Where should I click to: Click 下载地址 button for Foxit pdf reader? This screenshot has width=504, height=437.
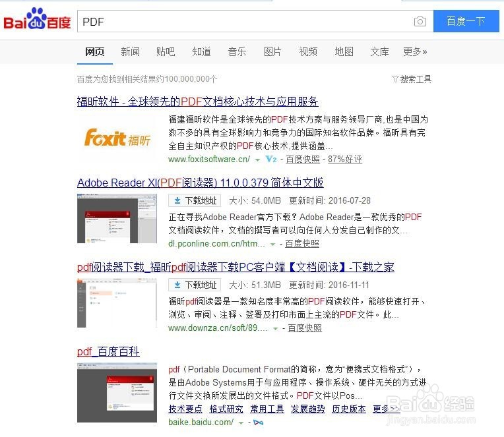(x=195, y=285)
